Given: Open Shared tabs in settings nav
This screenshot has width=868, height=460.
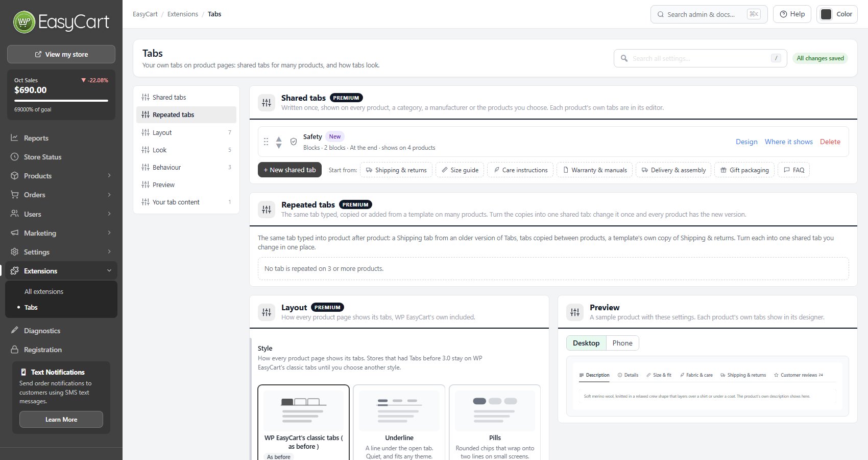Looking at the screenshot, I should (x=186, y=97).
